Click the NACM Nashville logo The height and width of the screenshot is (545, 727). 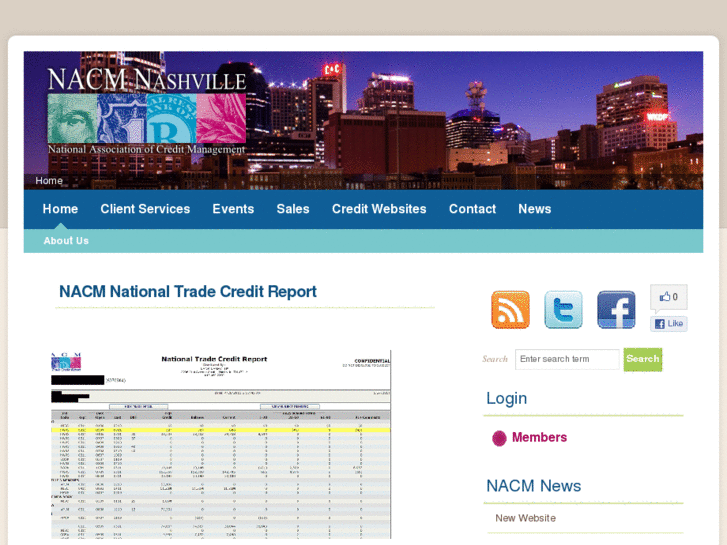click(147, 111)
